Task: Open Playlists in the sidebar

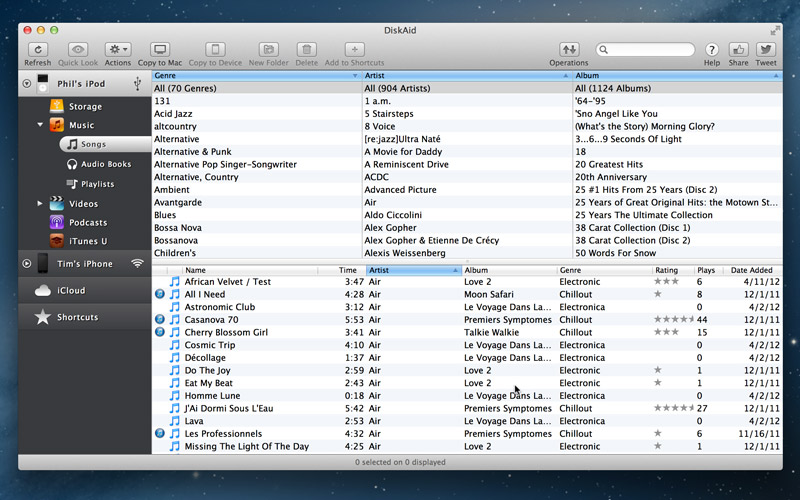Action: coord(97,184)
